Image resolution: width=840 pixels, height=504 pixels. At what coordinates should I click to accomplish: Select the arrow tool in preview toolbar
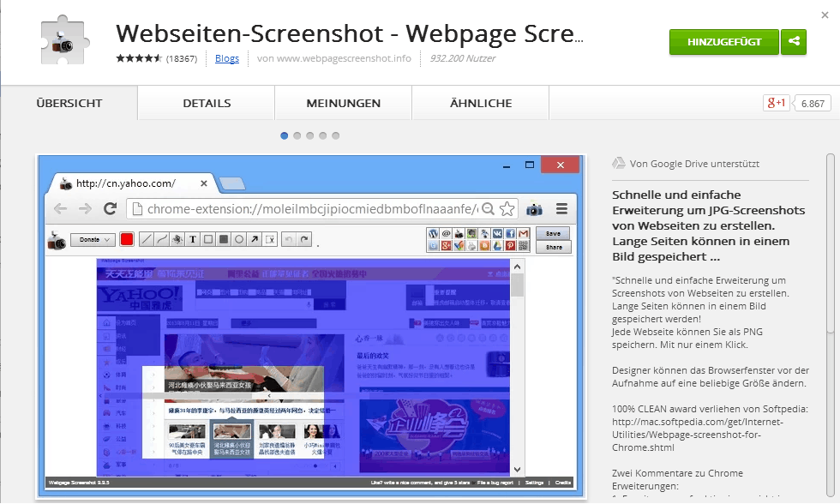255,239
